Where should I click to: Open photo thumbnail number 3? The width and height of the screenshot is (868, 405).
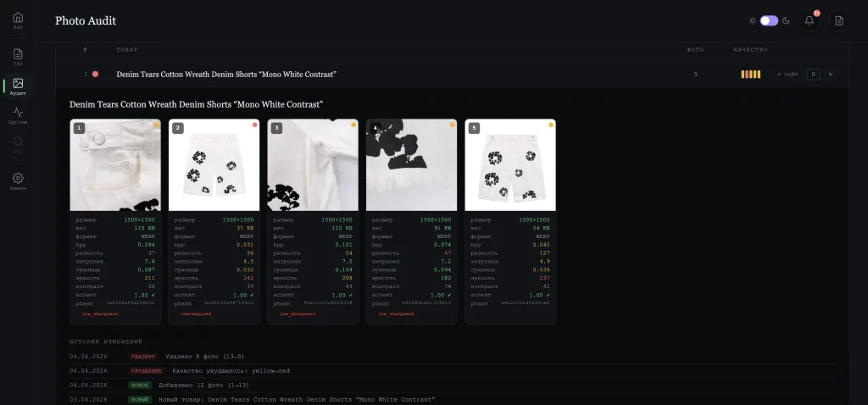(313, 165)
